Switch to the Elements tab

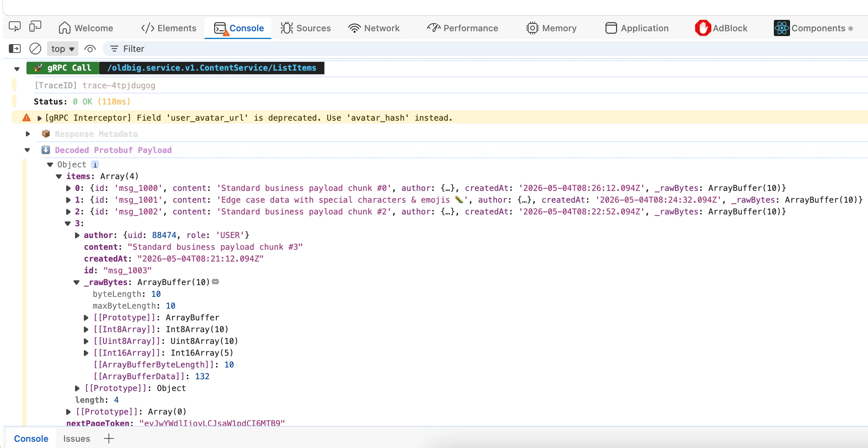point(169,28)
